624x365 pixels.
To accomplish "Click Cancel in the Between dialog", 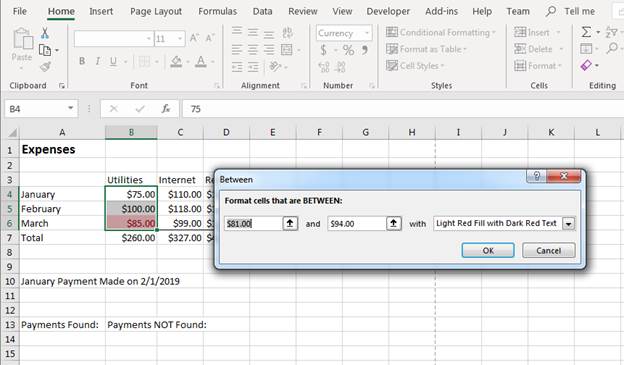I will point(548,250).
